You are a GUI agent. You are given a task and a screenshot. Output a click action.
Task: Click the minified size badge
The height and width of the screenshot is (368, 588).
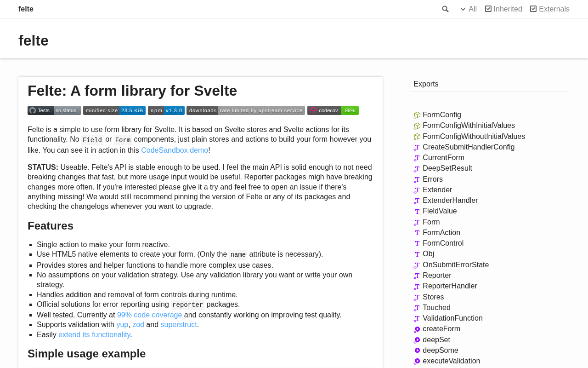pyautogui.click(x=114, y=110)
